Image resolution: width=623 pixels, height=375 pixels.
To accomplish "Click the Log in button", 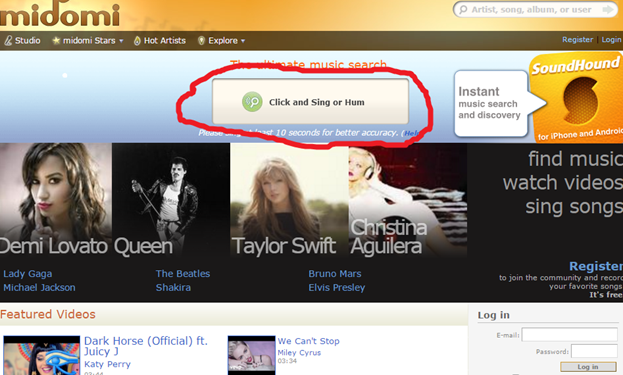I will click(588, 367).
